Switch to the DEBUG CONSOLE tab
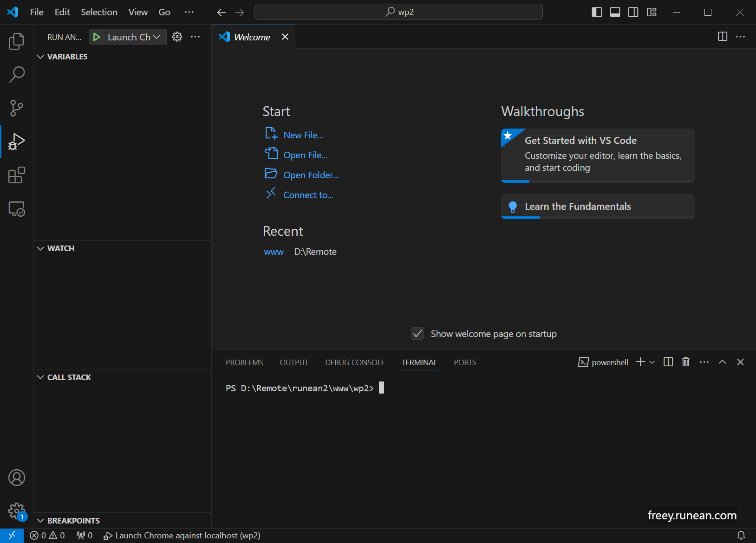The width and height of the screenshot is (756, 543). pos(355,362)
